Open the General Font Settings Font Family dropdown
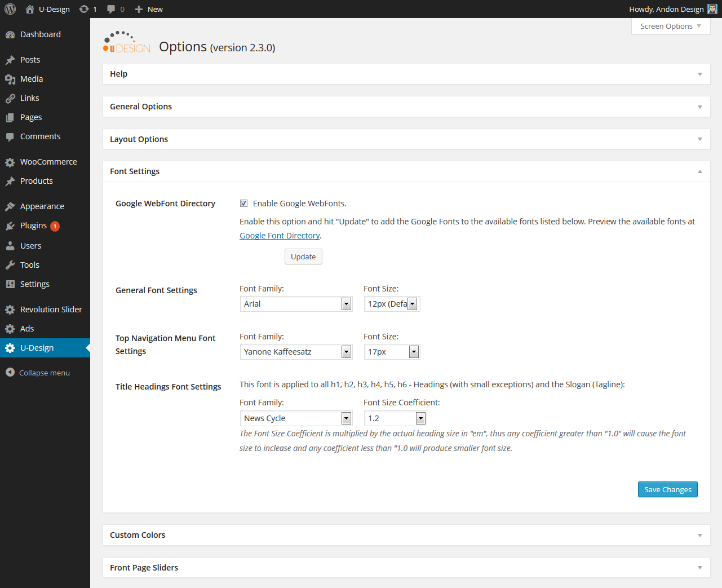The image size is (722, 588). click(x=346, y=303)
